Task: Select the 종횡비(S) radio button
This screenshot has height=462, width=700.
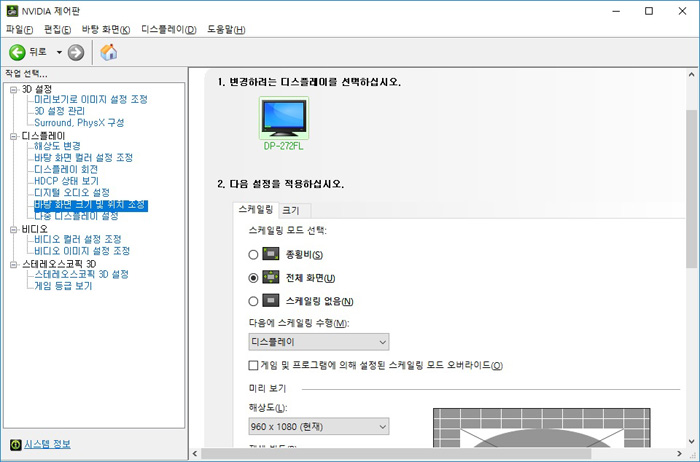Action: (x=253, y=255)
